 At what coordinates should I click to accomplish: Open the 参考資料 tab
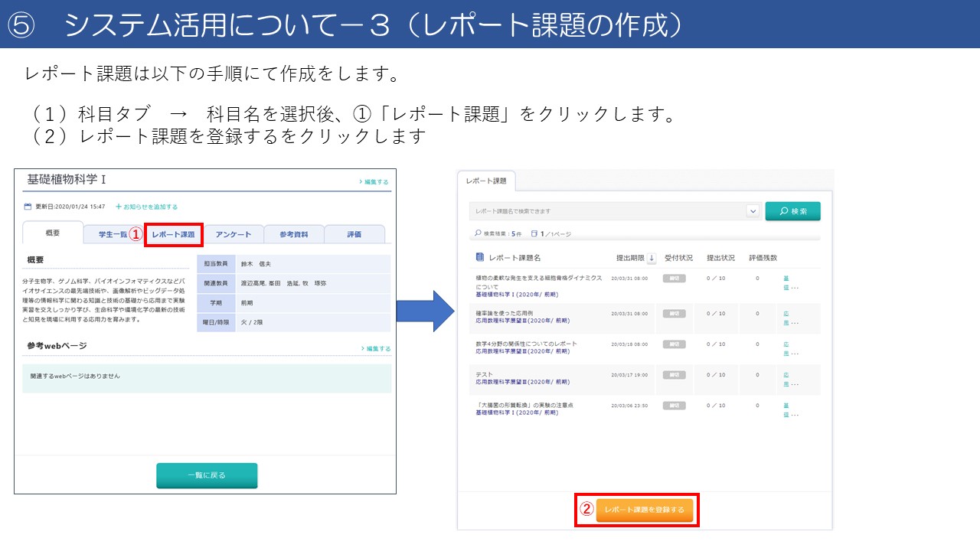coord(293,234)
